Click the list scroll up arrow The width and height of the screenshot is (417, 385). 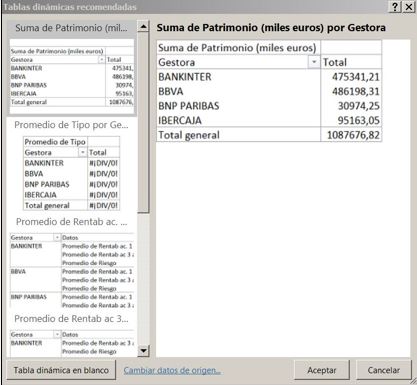point(143,26)
